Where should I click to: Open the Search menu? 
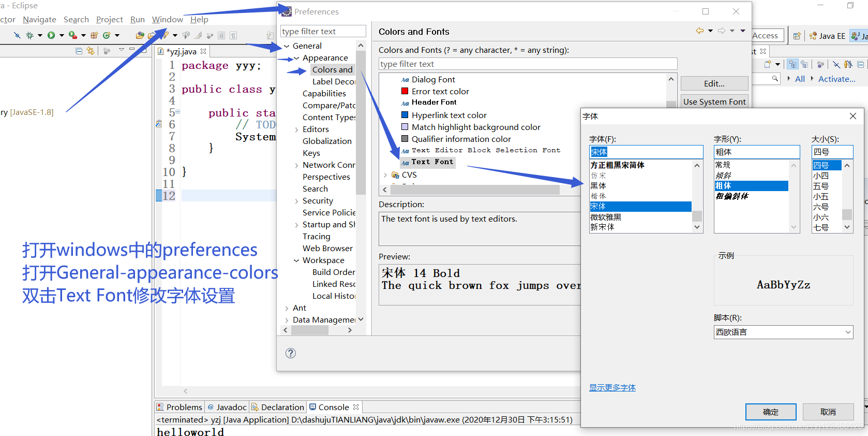[76, 19]
